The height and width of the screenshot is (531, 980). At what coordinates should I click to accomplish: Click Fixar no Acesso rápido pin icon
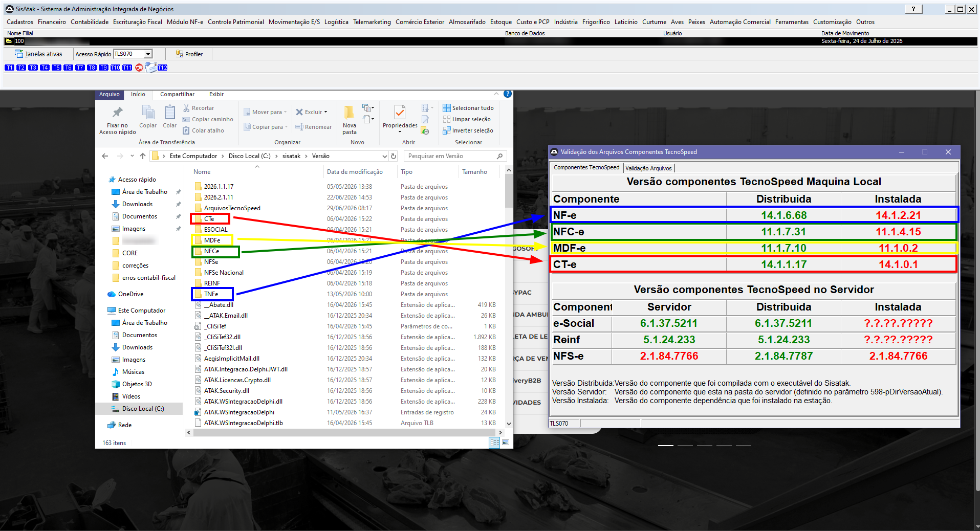click(118, 112)
